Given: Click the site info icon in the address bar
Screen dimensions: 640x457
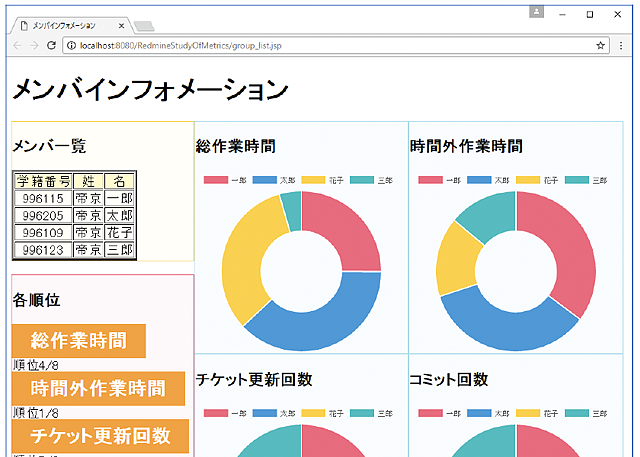Looking at the screenshot, I should pyautogui.click(x=71, y=45).
